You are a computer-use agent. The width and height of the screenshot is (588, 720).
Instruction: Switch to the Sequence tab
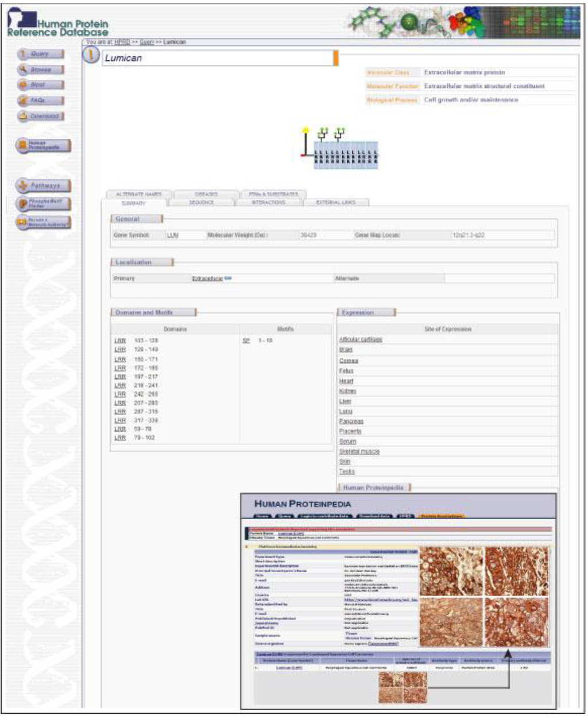tap(202, 203)
